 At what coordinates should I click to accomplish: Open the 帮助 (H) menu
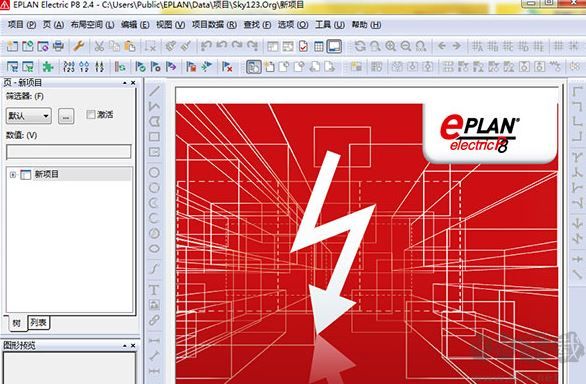coord(366,25)
